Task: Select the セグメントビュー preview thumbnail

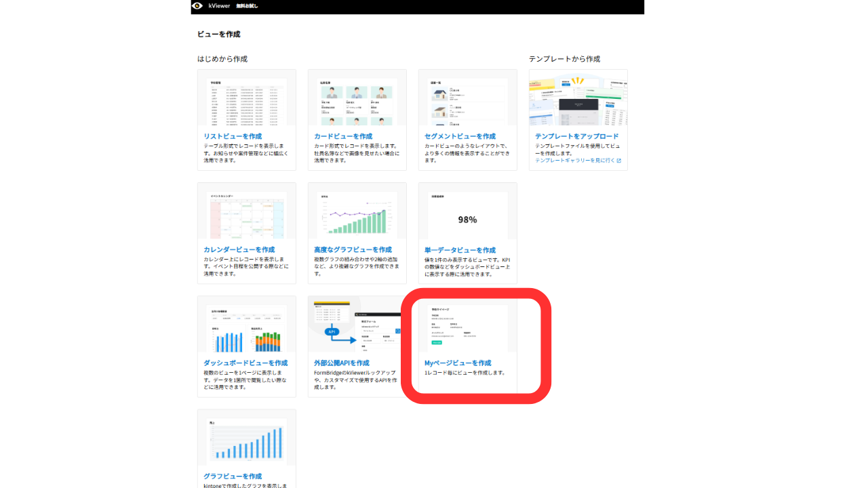Action: click(x=467, y=101)
